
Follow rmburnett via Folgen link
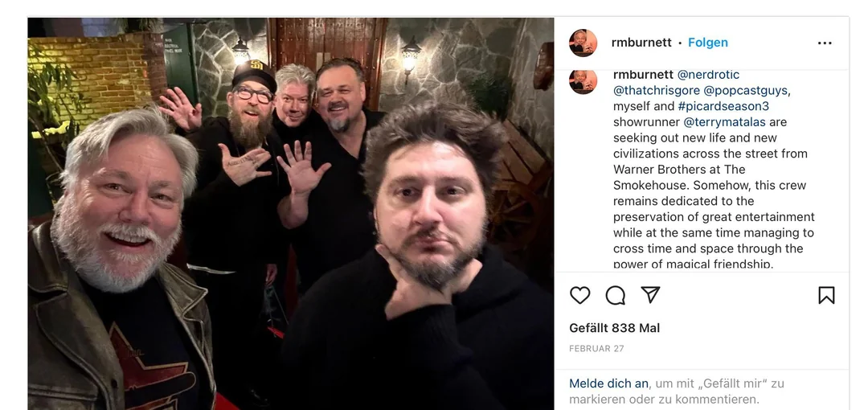[x=707, y=43]
